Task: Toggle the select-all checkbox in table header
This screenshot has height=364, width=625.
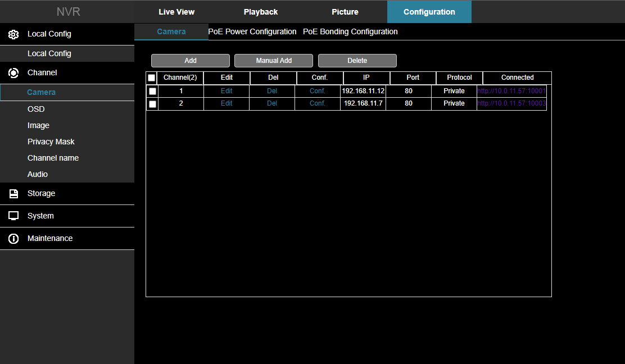Action: pos(152,78)
